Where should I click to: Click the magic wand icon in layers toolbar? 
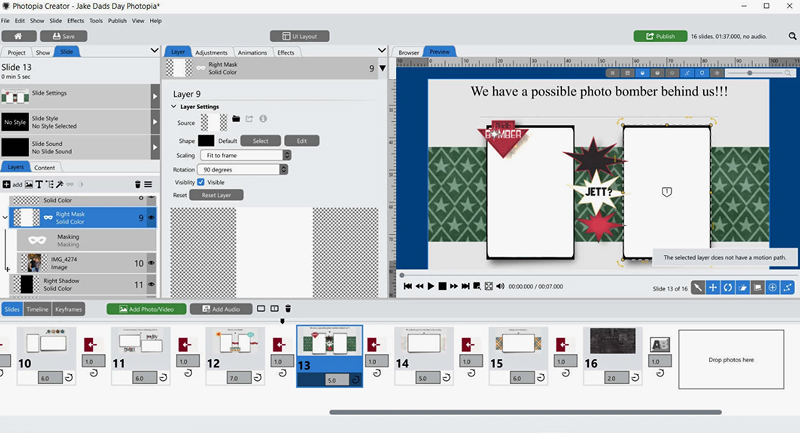click(60, 185)
